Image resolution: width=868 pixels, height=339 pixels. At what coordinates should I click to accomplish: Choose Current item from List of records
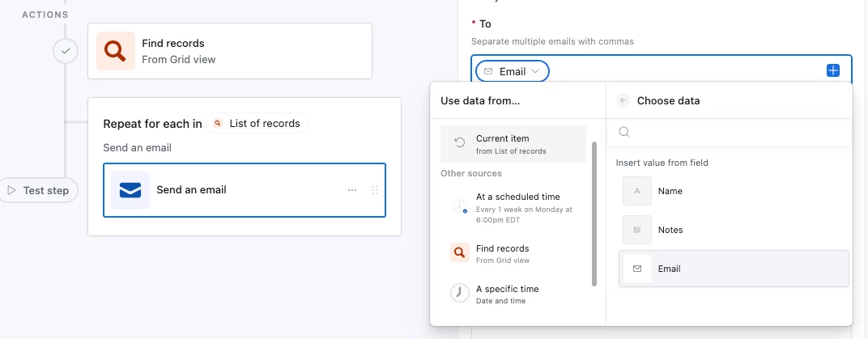click(513, 144)
